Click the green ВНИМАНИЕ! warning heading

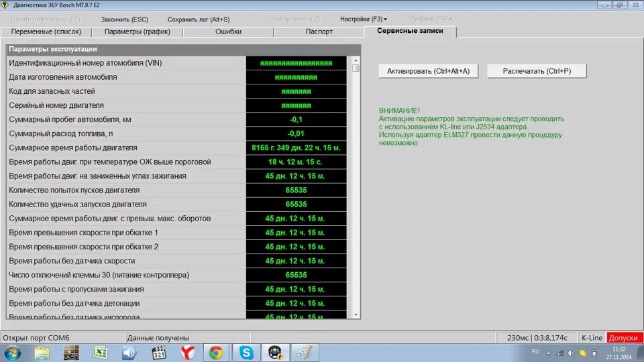pyautogui.click(x=399, y=111)
